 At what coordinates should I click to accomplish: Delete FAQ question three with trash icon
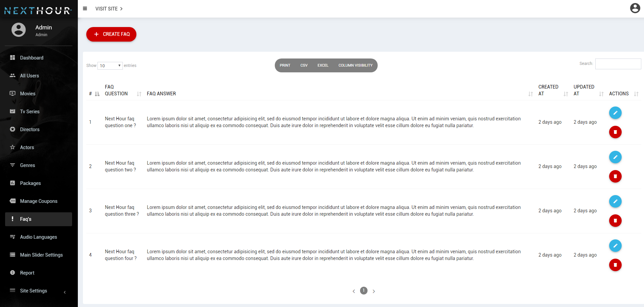[x=615, y=220]
